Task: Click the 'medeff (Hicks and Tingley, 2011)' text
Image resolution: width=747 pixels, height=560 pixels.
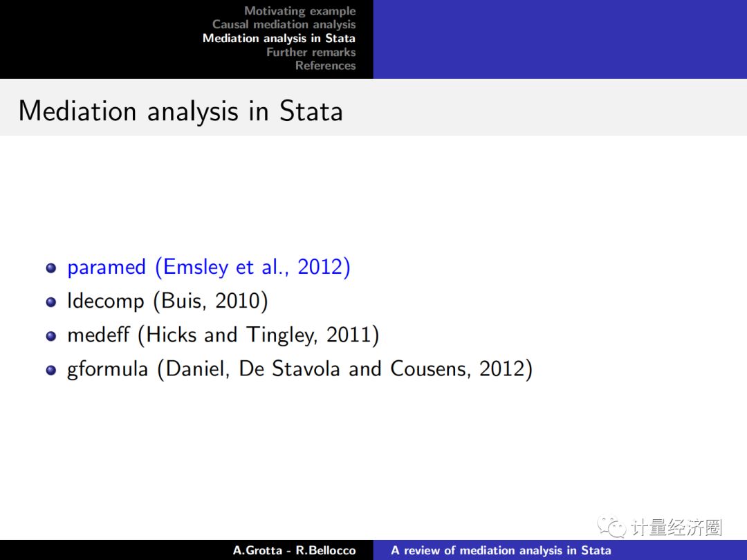Action: [223, 335]
